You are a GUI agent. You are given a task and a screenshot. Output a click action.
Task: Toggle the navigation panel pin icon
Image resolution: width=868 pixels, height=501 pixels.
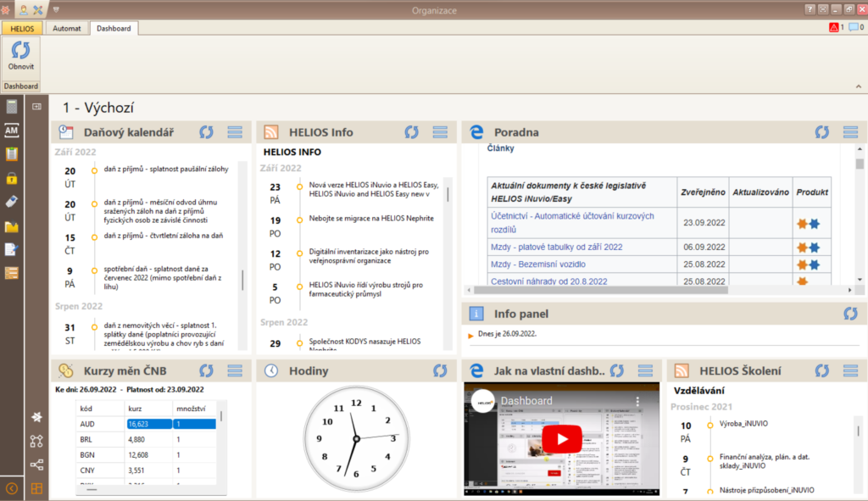[x=36, y=106]
